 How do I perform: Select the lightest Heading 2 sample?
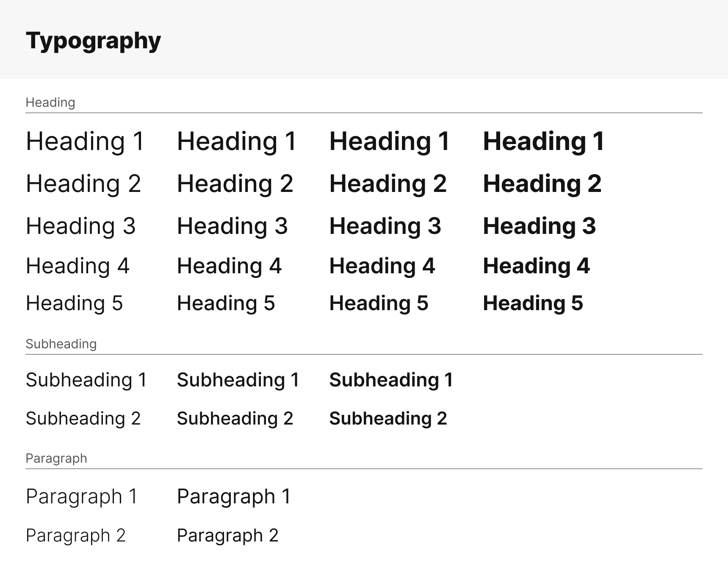(83, 184)
